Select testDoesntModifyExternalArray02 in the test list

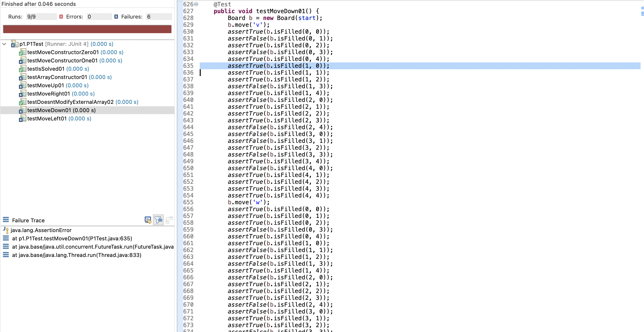tap(70, 102)
